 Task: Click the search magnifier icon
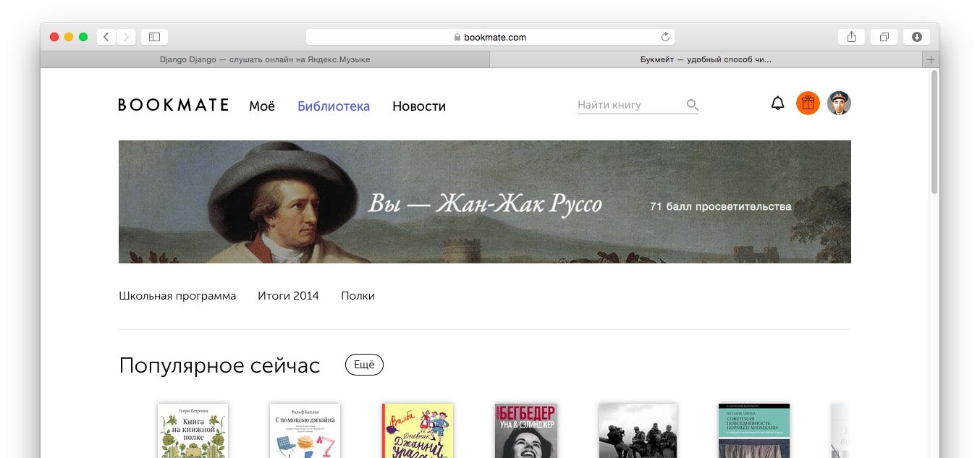pos(692,105)
